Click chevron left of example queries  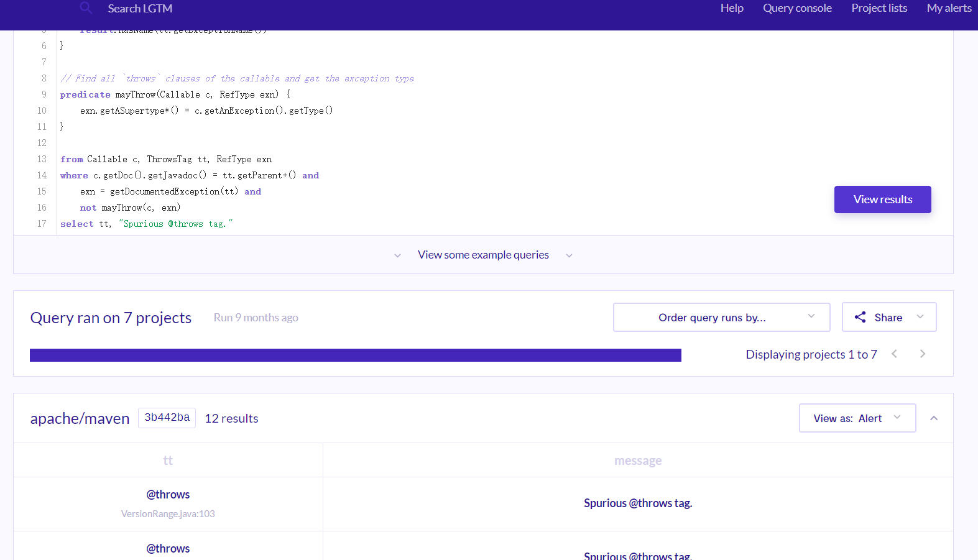click(x=397, y=255)
